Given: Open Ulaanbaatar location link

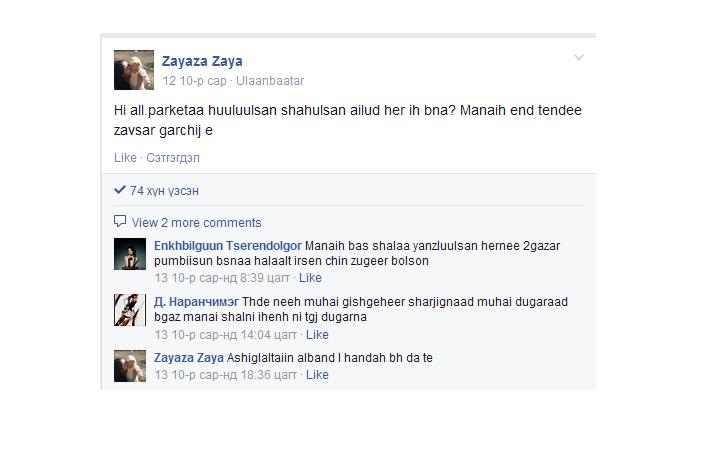Looking at the screenshot, I should click(x=270, y=81).
